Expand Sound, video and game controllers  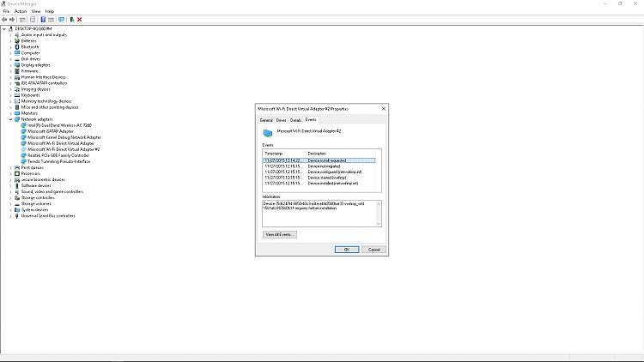point(10,191)
